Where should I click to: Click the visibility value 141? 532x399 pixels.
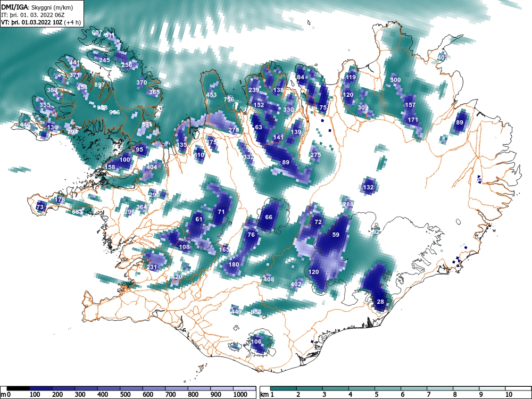(x=278, y=137)
